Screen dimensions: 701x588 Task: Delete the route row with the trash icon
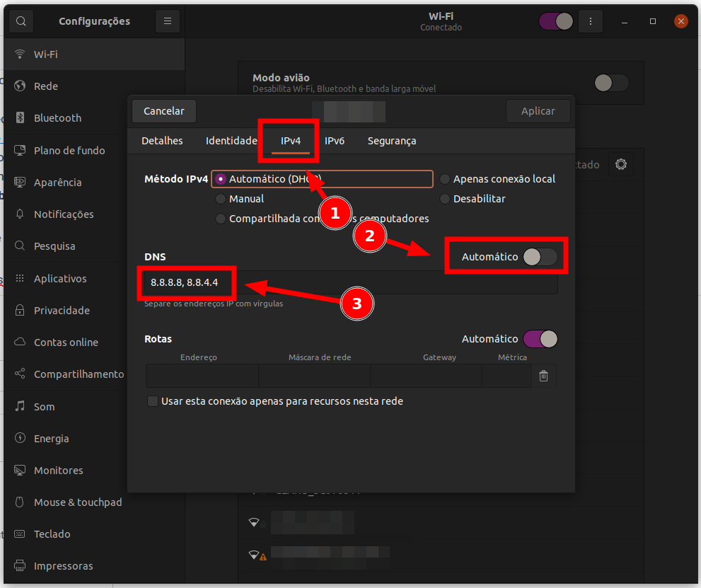(544, 376)
